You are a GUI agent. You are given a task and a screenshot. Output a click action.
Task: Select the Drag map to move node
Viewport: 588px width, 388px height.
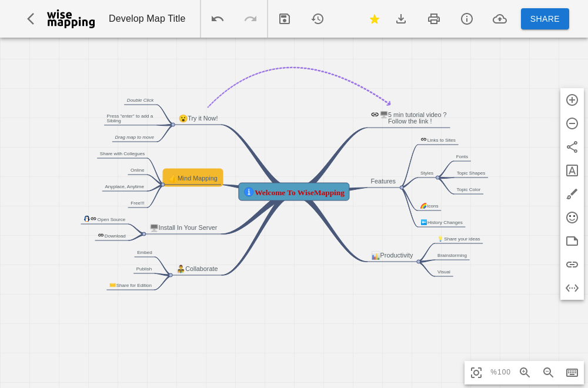[134, 137]
